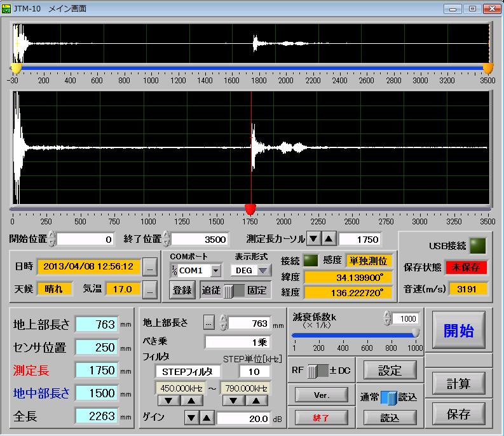Click the browse button next to 気温

(150, 290)
